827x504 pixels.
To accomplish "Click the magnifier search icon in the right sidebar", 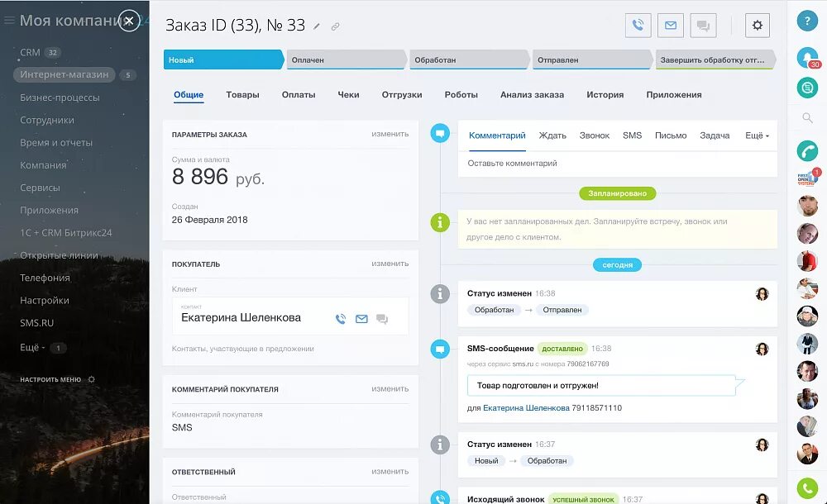I will (807, 118).
